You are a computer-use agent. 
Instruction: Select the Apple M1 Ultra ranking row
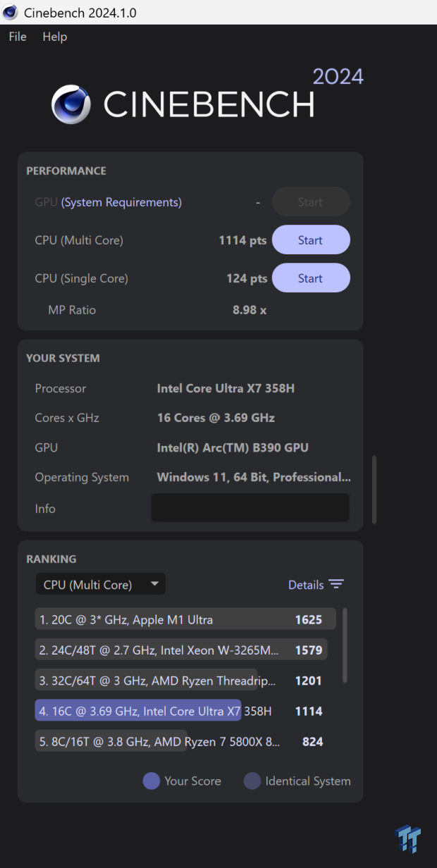pos(185,620)
